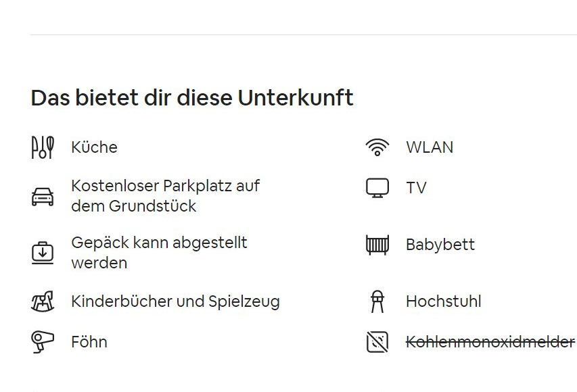Image resolution: width=577 pixels, height=392 pixels.
Task: Select the Kostenloser Parkplatz auf dem Grundstück text
Action: [x=165, y=196]
